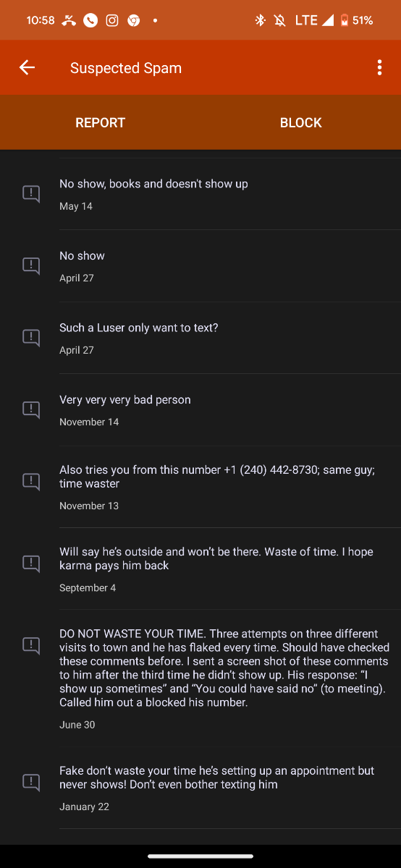Tap the battery 51% indicator
Viewport: 401px width, 868px height.
[356, 20]
